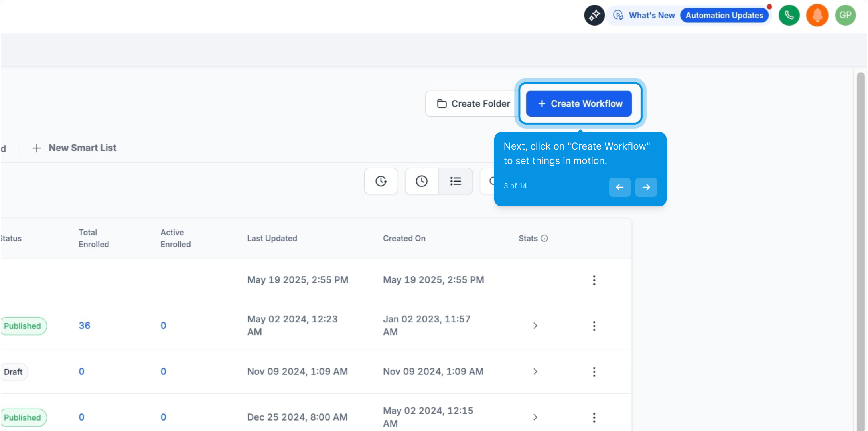Click the What's New link
Image resolution: width=868 pixels, height=431 pixels.
652,15
